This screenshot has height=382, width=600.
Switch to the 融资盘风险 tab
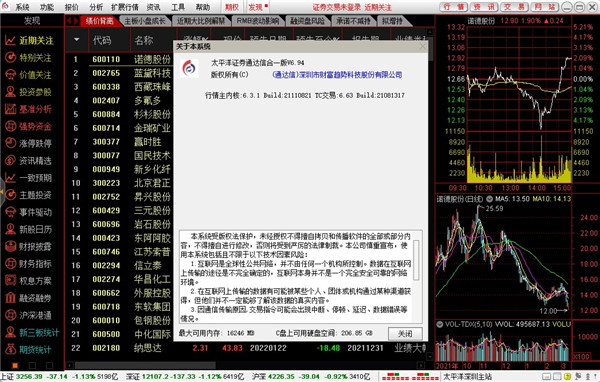(x=307, y=21)
